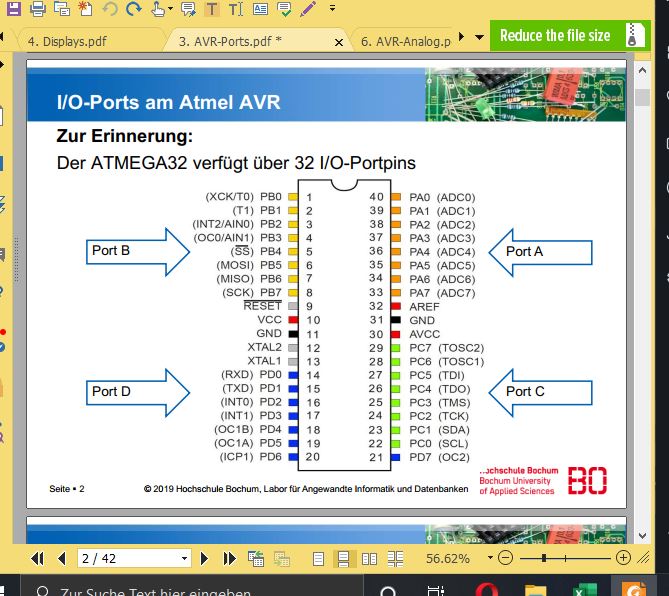The image size is (669, 596).
Task: Go to the next view
Action: (x=282, y=558)
